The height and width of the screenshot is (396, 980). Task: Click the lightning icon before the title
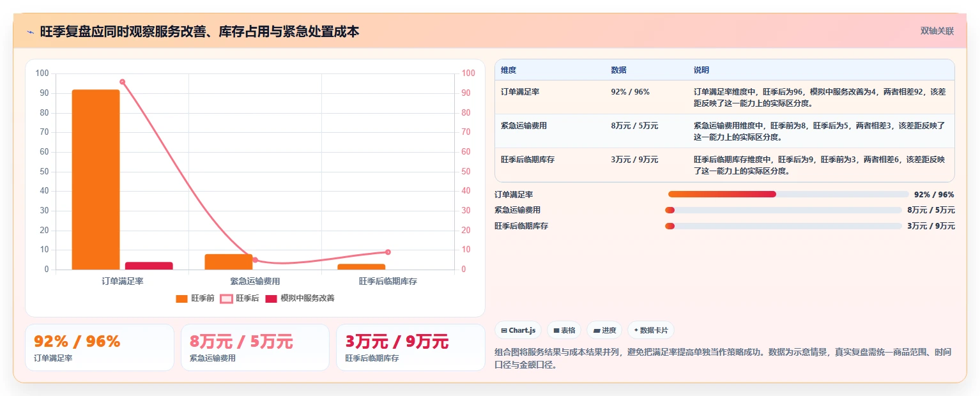[30, 31]
